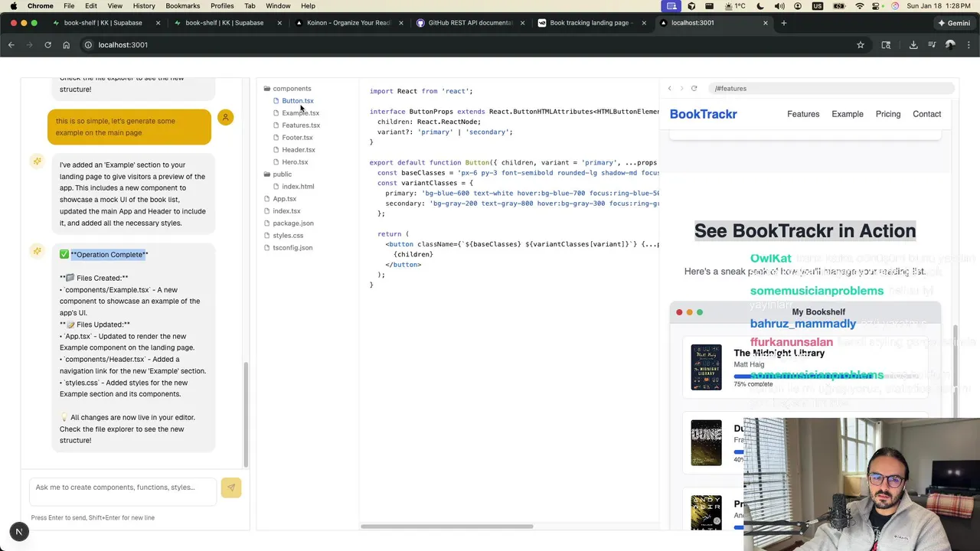Open the Edit menu
This screenshot has width=980, height=551.
(x=91, y=6)
